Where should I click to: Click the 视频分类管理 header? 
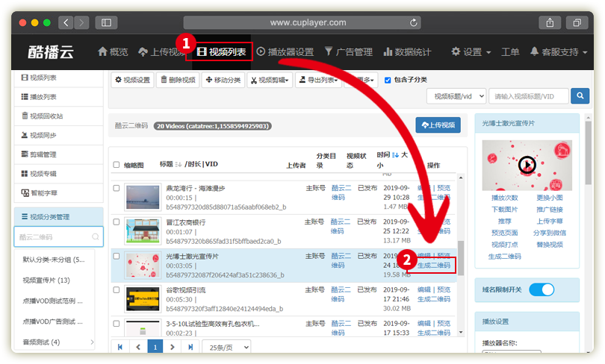click(59, 217)
